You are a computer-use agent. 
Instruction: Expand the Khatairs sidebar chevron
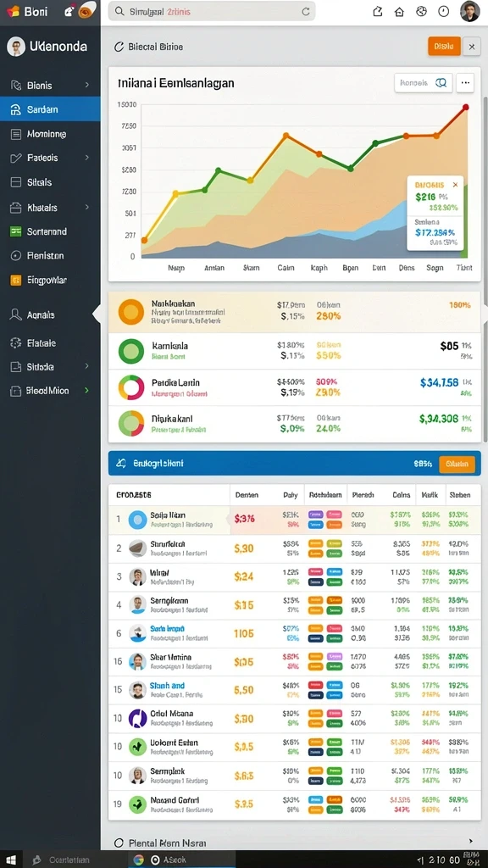(x=87, y=207)
